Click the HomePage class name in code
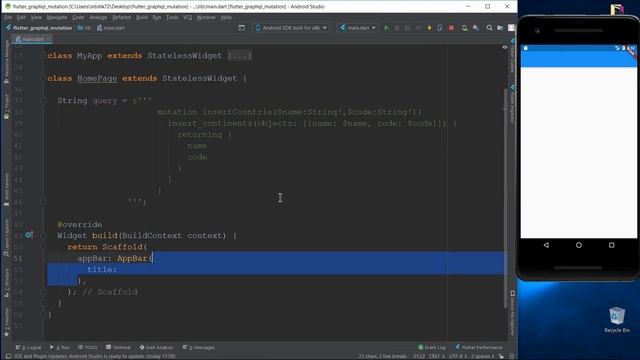Image resolution: width=640 pixels, height=360 pixels. pyautogui.click(x=97, y=78)
